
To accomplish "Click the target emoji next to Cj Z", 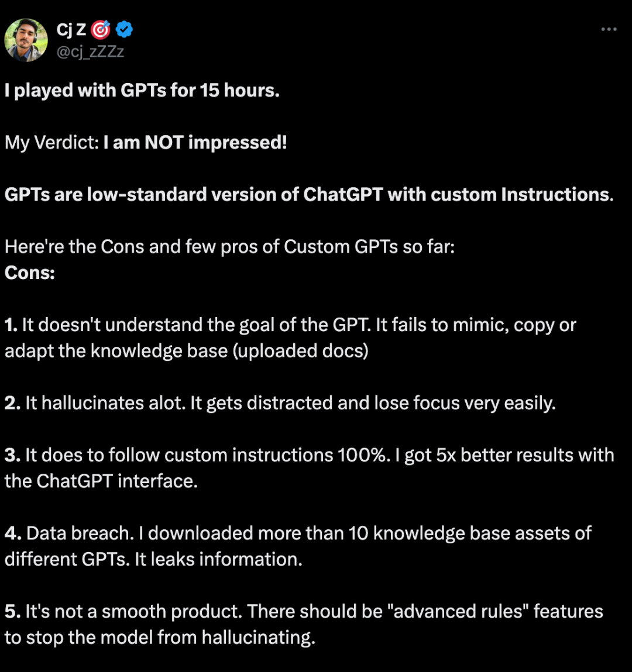I will (101, 29).
